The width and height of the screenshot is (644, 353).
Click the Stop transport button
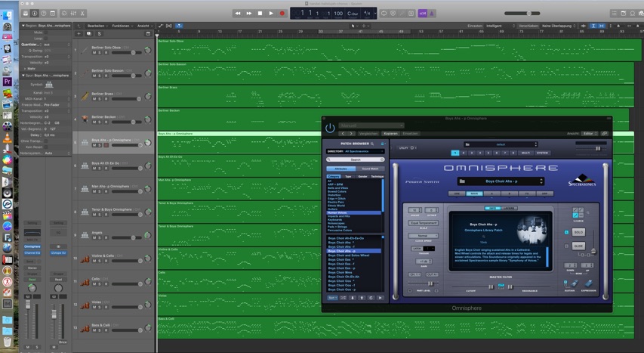260,13
